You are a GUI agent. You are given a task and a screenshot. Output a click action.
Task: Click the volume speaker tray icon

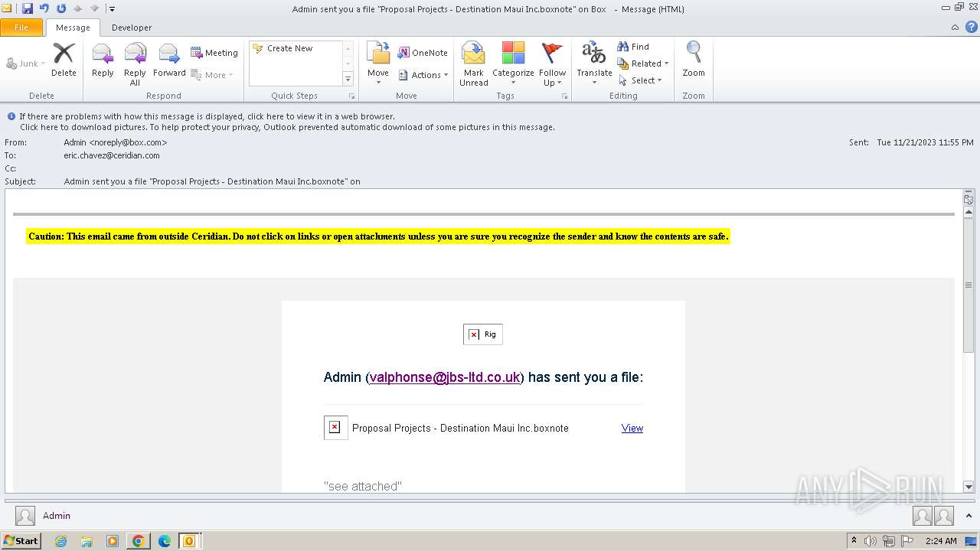(871, 541)
